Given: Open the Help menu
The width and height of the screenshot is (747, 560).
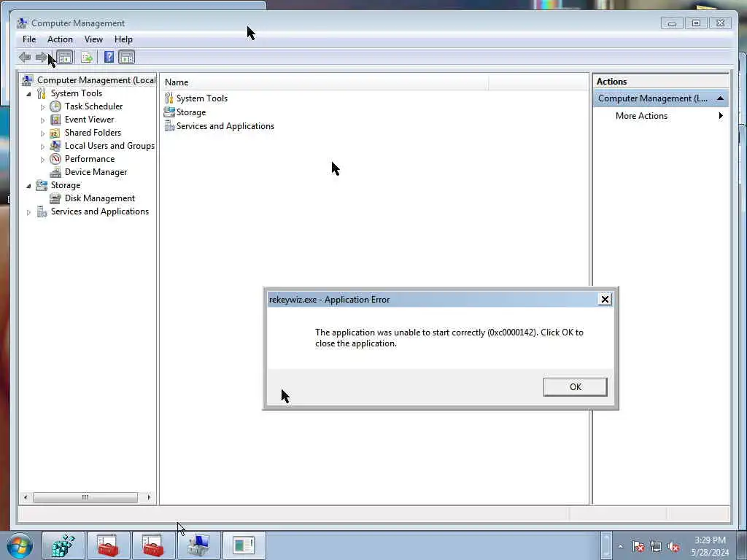Looking at the screenshot, I should 123,39.
